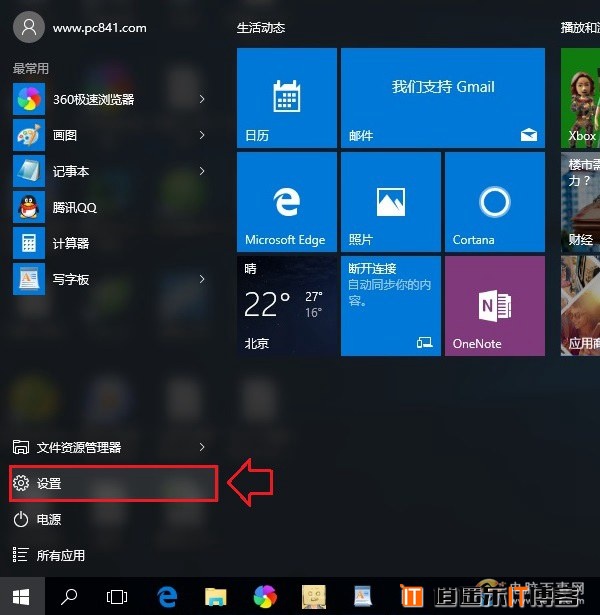The image size is (600, 615).
Task: Expand the 文件资源管理器 submenu arrow
Action: pyautogui.click(x=202, y=447)
